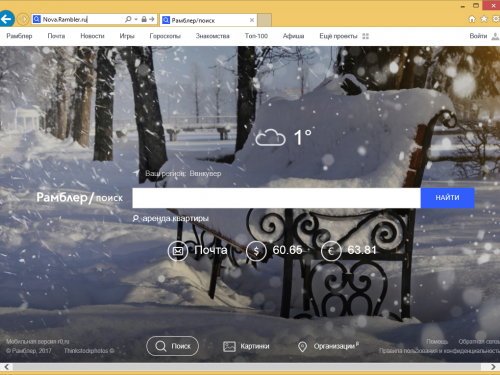Click the mail envelope circle icon
This screenshot has height=375, width=500.
coord(178,251)
